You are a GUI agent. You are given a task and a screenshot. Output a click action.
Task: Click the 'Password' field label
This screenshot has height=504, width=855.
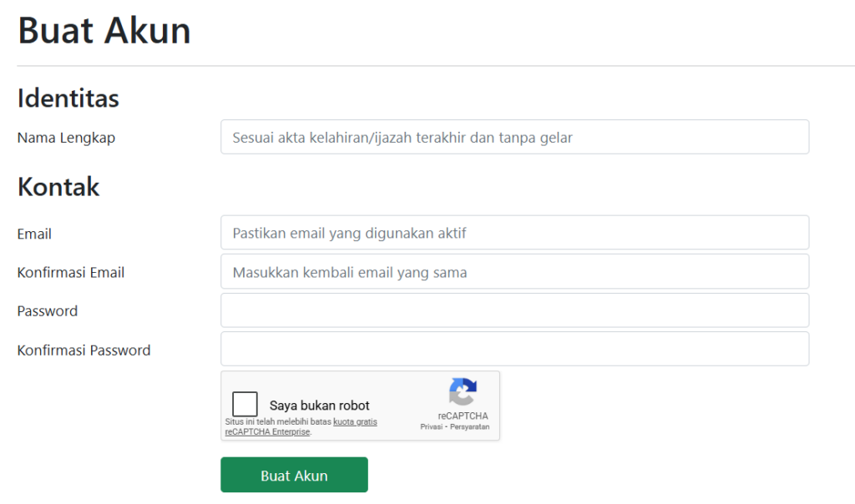click(48, 310)
